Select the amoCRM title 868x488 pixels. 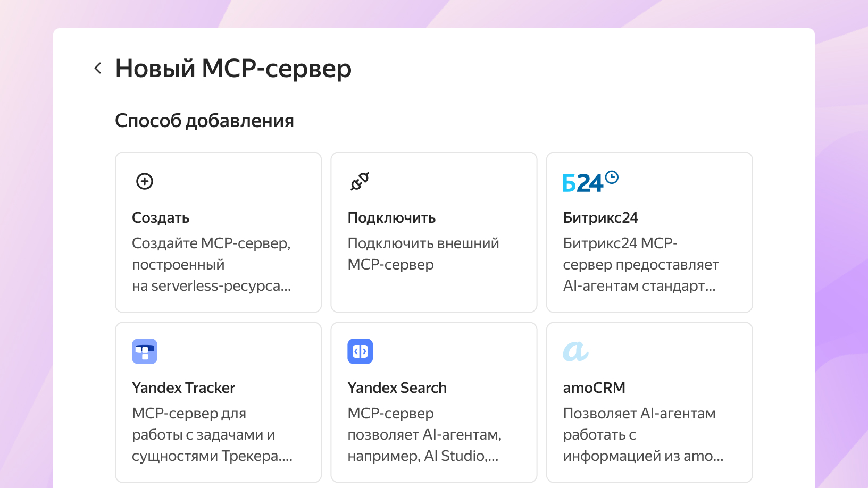[594, 388]
